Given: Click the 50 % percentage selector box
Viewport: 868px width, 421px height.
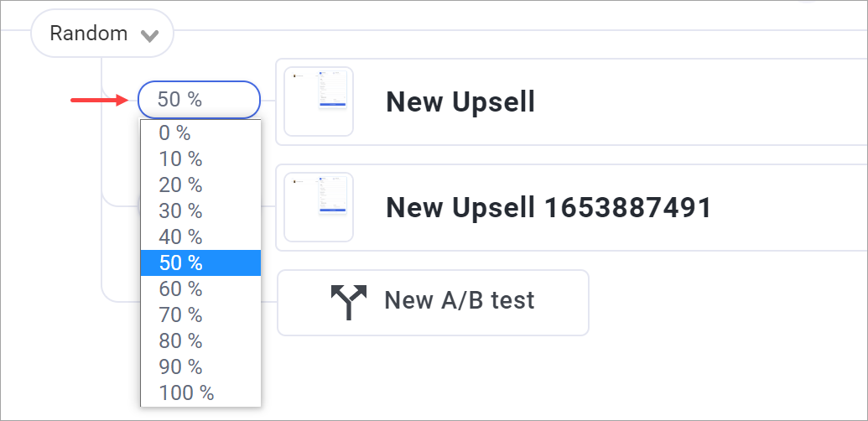Looking at the screenshot, I should [x=199, y=100].
